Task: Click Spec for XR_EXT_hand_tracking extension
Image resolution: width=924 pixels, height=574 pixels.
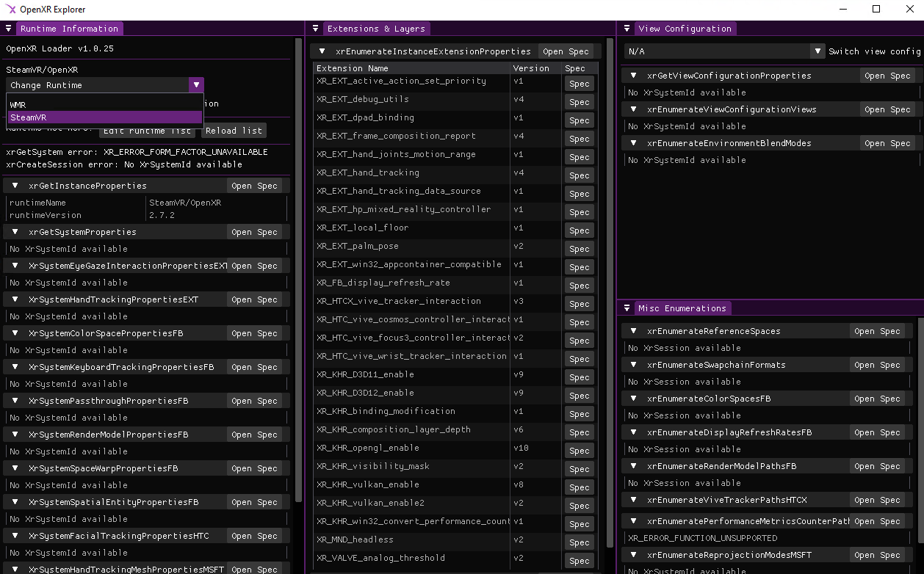Action: coord(580,175)
